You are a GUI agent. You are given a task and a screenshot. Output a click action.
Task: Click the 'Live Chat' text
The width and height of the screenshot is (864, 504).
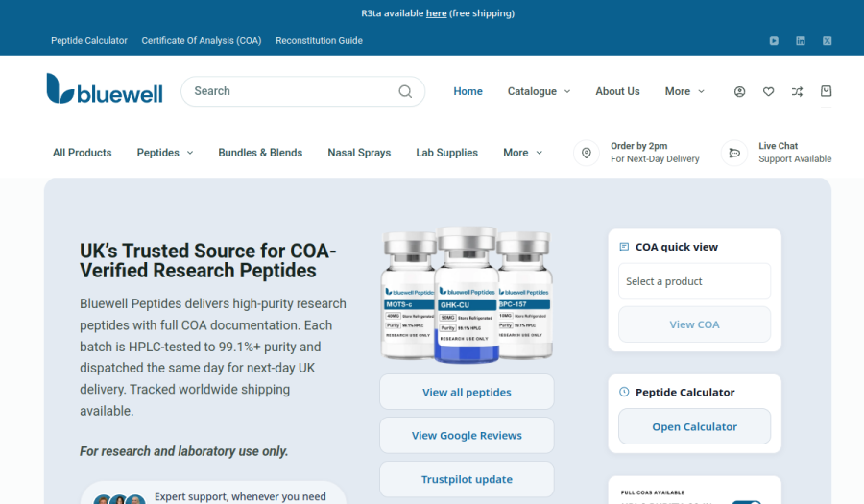pyautogui.click(x=778, y=146)
